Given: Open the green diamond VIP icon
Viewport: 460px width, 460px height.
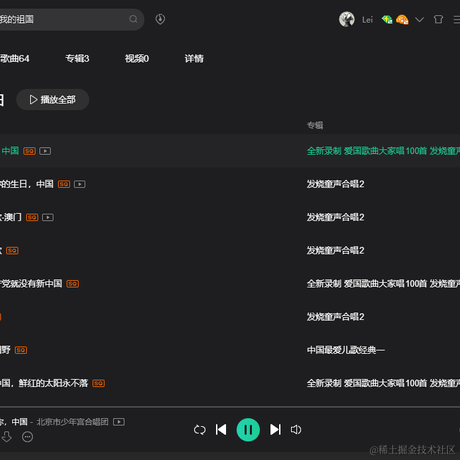Looking at the screenshot, I should (x=387, y=20).
